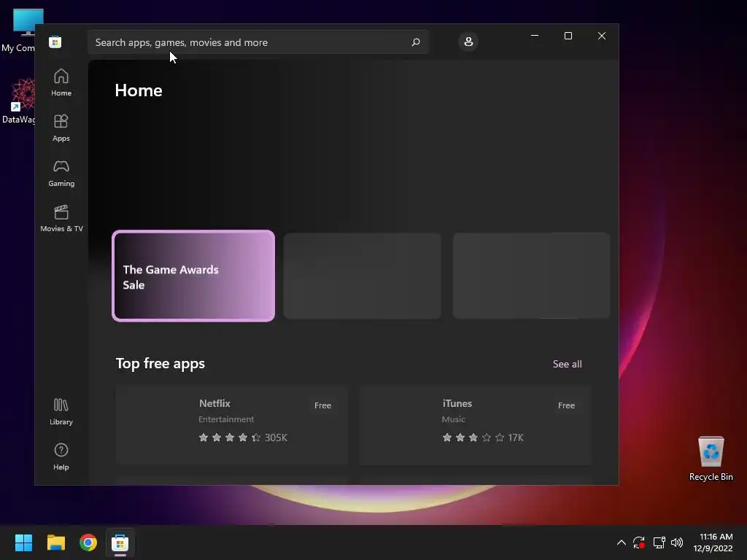
Task: Click Free button on Netflix card
Action: 322,405
